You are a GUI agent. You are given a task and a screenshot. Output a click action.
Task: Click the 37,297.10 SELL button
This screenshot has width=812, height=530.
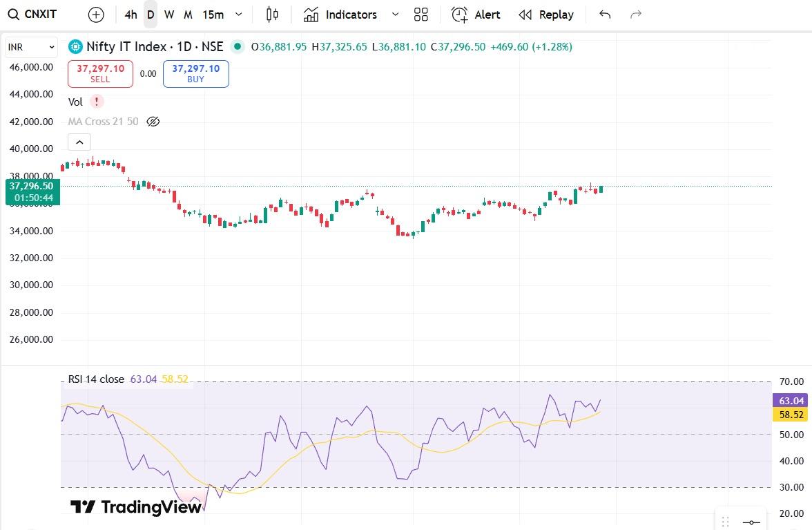click(x=101, y=73)
